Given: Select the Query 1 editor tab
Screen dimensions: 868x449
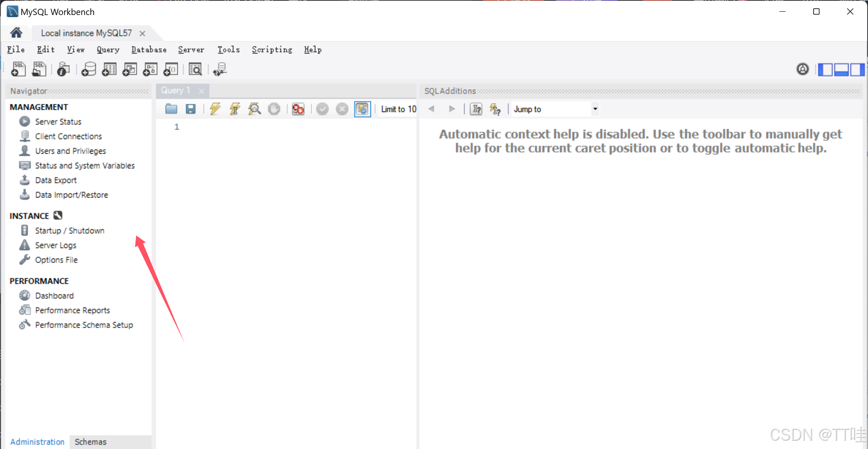Looking at the screenshot, I should [x=176, y=90].
